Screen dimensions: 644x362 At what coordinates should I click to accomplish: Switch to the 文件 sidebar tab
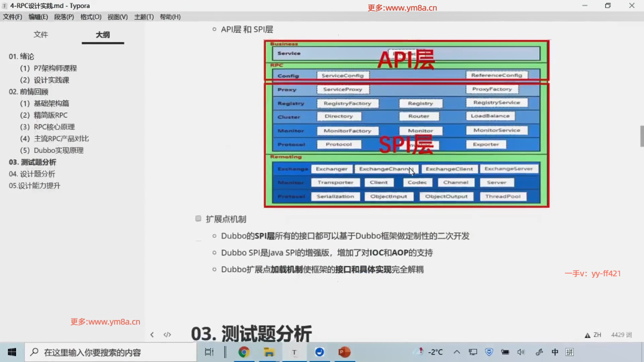click(41, 35)
